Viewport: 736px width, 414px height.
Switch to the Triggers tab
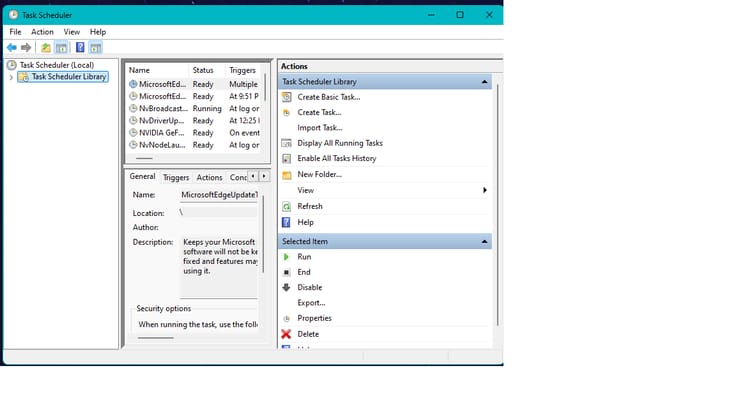click(x=176, y=177)
